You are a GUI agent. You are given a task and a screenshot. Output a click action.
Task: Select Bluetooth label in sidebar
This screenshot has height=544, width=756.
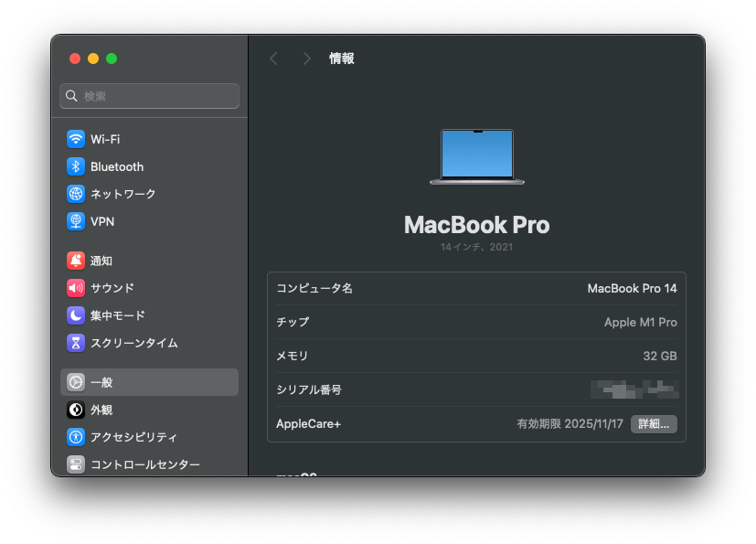117,167
